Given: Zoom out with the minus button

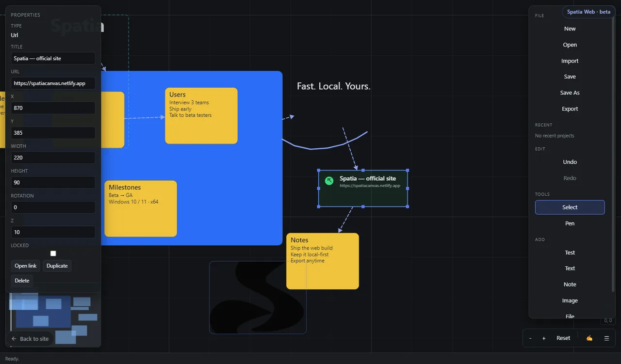Looking at the screenshot, I should click(530, 338).
